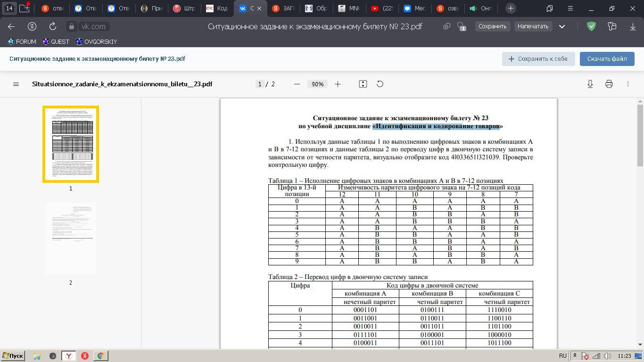The height and width of the screenshot is (362, 644).
Task: Go back to previous page
Action: coord(11,26)
